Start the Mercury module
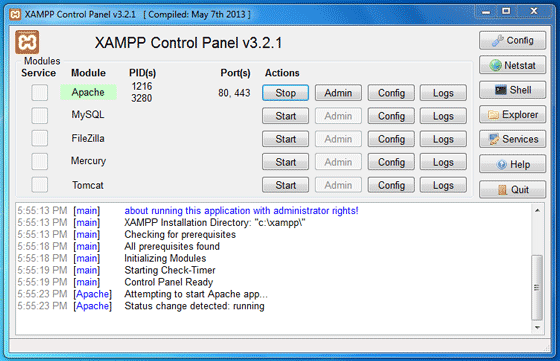Screen dimensions: 560x361 285,162
